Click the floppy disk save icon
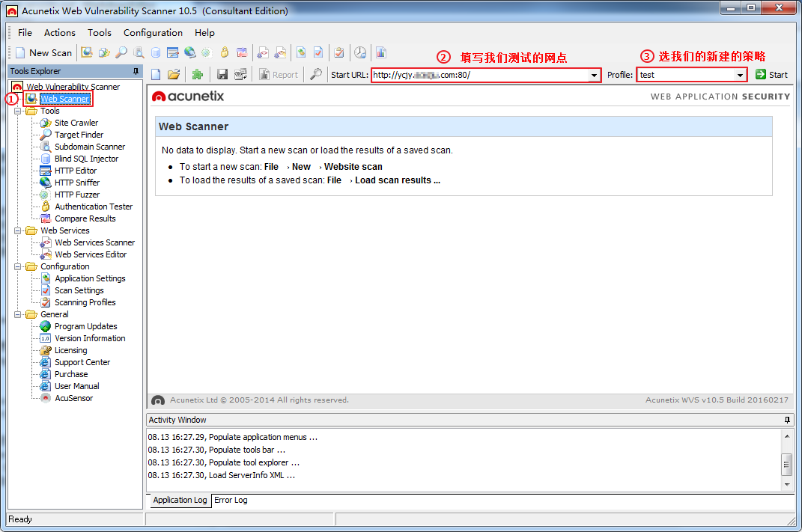The image size is (802, 532). (222, 74)
